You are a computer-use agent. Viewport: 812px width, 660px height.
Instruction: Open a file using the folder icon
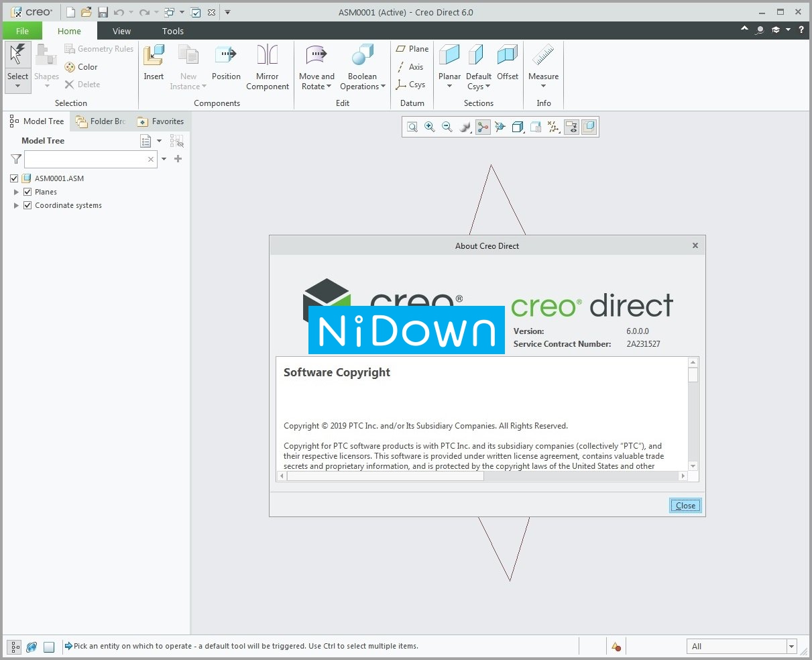(x=86, y=12)
